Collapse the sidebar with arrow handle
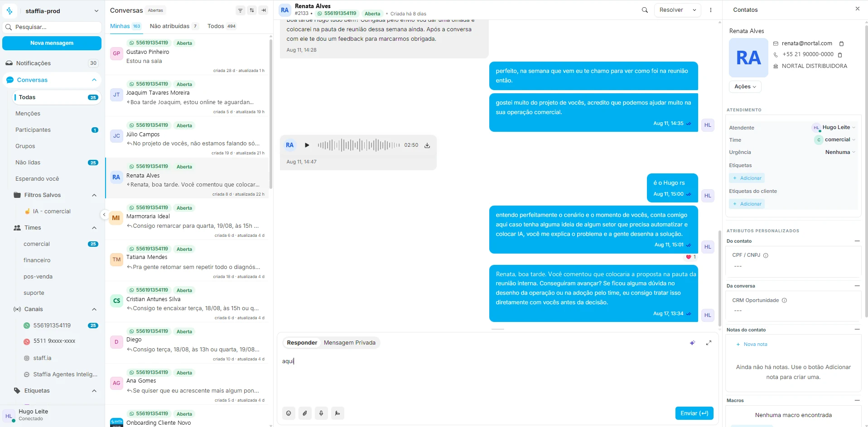Viewport: 868px width, 427px height. pos(104,215)
